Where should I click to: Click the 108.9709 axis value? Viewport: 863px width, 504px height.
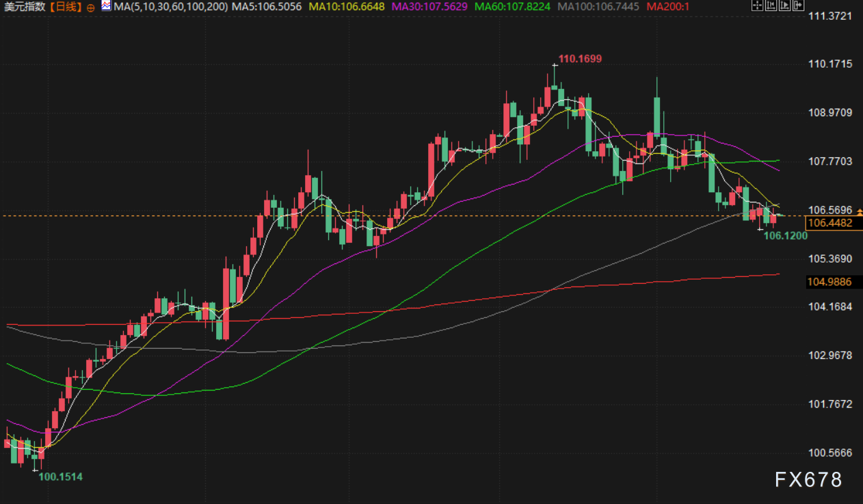pos(830,113)
